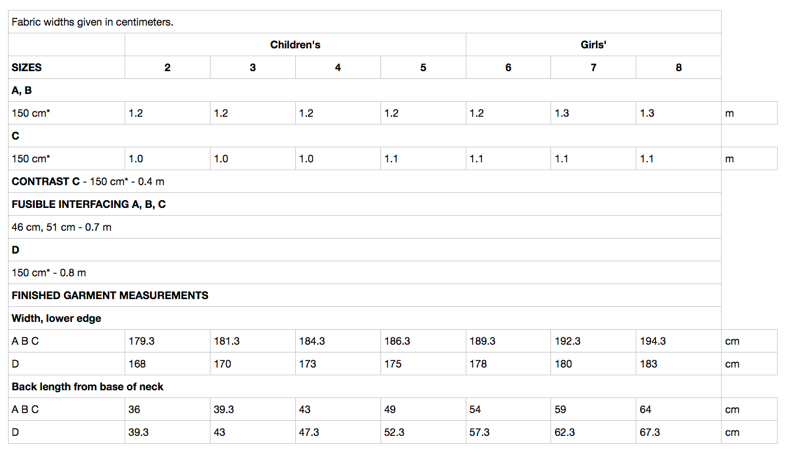Select the 194.3 width value cell
Image resolution: width=787 pixels, height=453 pixels.
point(653,342)
